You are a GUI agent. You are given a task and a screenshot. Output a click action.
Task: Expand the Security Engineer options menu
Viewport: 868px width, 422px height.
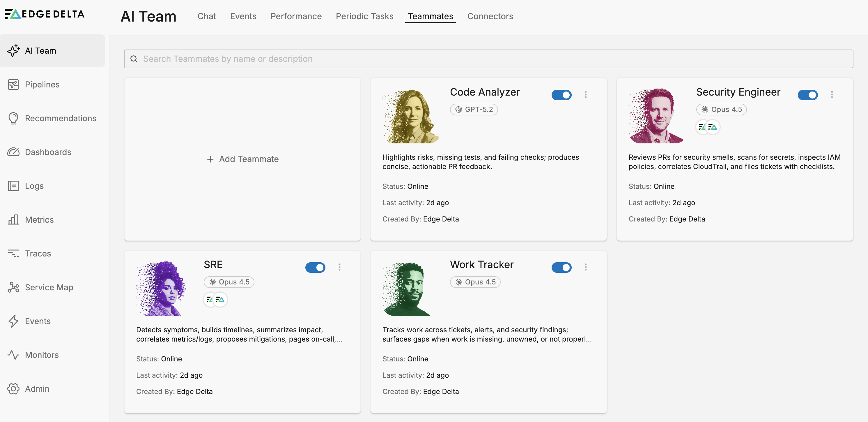pyautogui.click(x=832, y=95)
